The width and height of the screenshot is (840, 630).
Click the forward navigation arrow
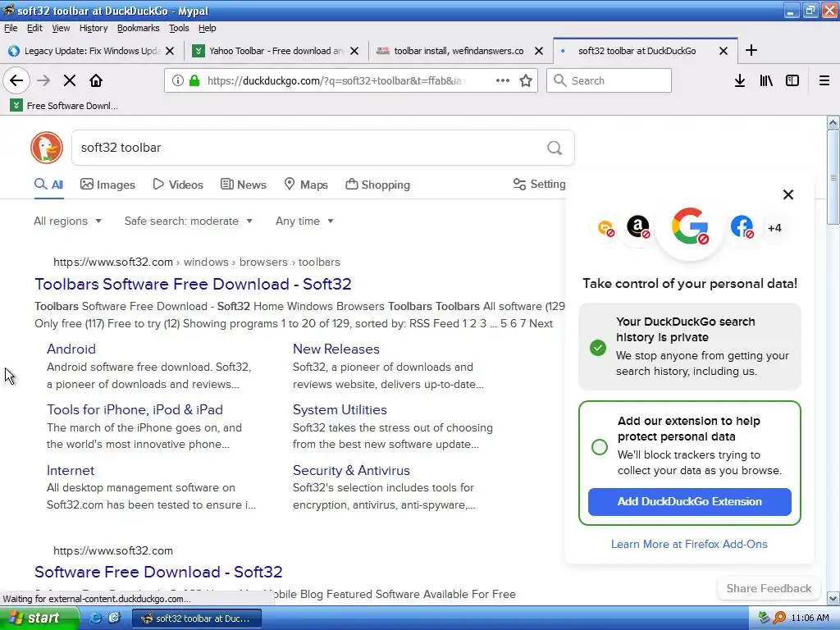click(x=43, y=80)
